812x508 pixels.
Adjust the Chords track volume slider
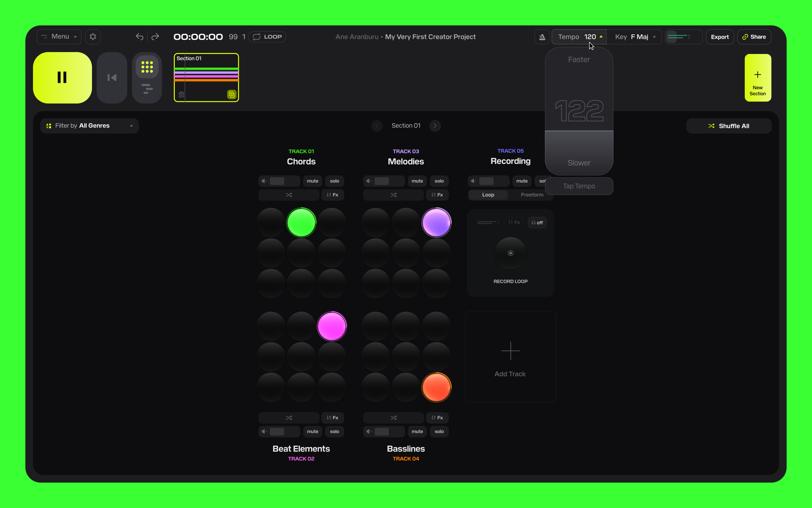279,181
